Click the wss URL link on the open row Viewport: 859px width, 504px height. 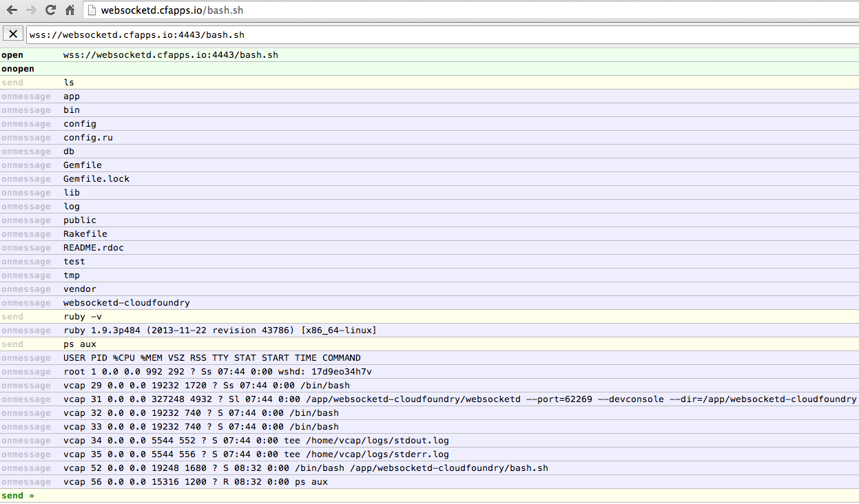pyautogui.click(x=171, y=54)
